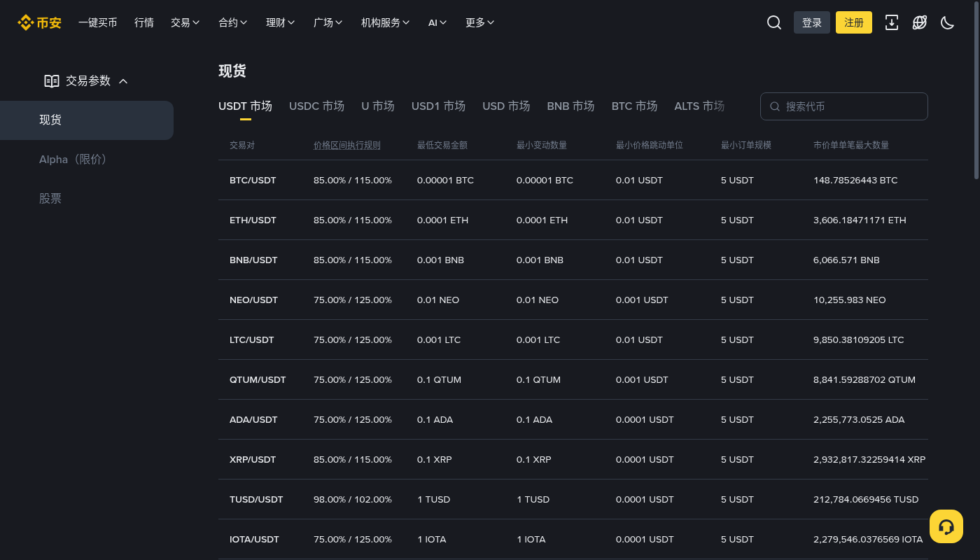The width and height of the screenshot is (980, 560).
Task: Click the BNB/USDT trading pair
Action: [x=253, y=260]
